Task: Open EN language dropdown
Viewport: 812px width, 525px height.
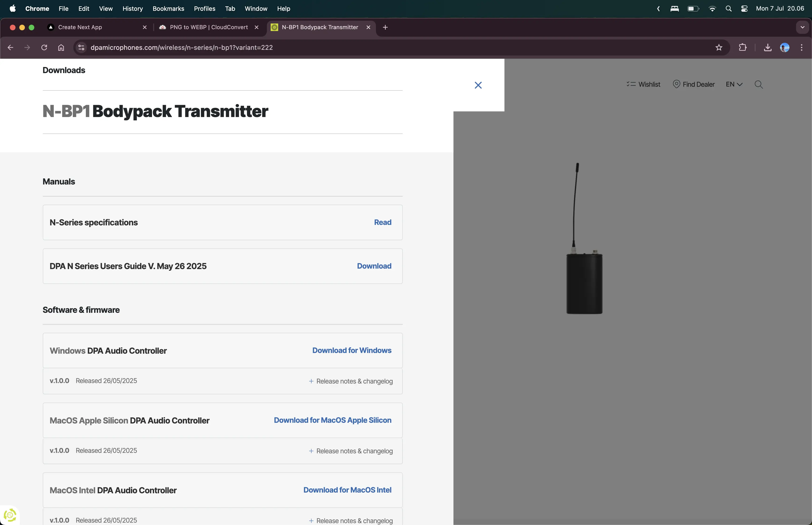Action: pyautogui.click(x=734, y=84)
